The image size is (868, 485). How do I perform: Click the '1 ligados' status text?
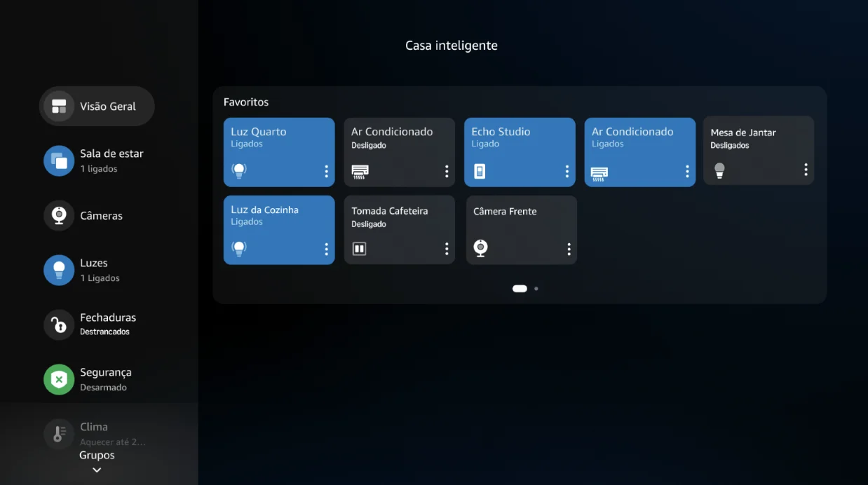(99, 169)
